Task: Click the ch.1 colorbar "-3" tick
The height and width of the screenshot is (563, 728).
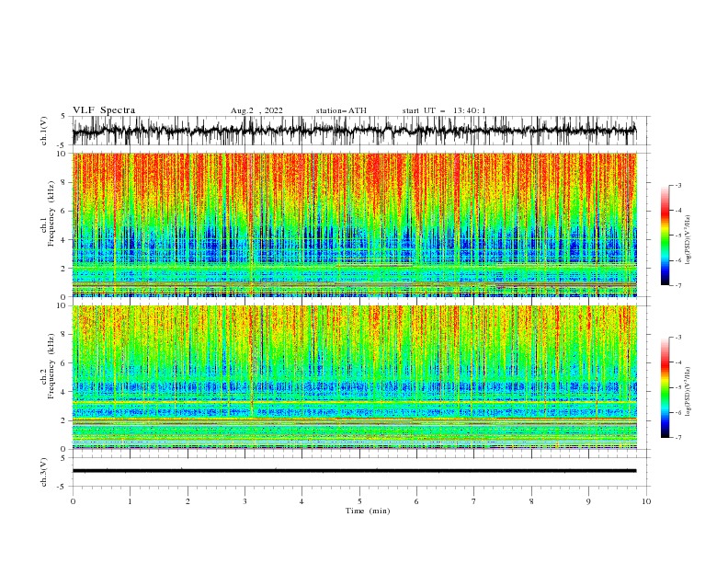Action: pos(678,185)
